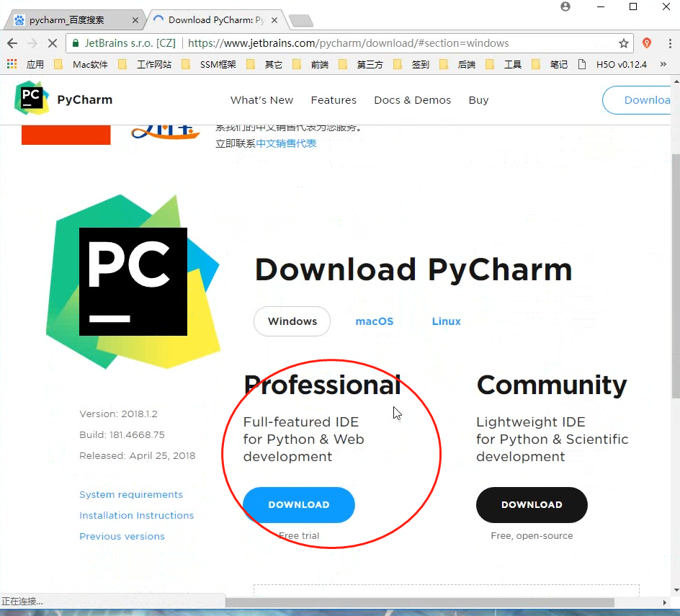Viewport: 680px width, 616px height.
Task: Click the Version: 2018.1.2 text
Action: pos(118,414)
